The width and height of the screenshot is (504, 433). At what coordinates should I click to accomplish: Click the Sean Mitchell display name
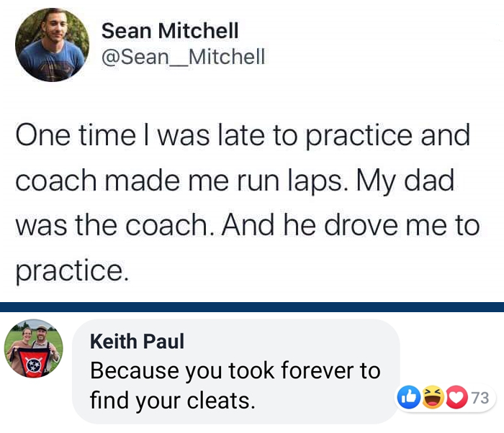[170, 31]
